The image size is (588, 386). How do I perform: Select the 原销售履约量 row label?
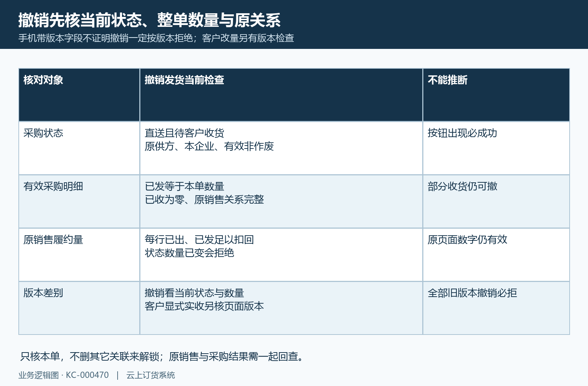(x=53, y=240)
